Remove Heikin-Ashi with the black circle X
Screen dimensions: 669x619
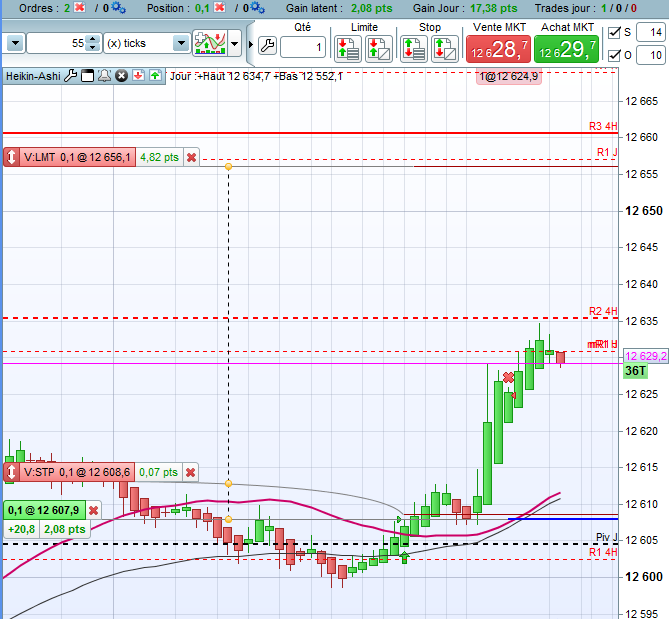coord(122,76)
